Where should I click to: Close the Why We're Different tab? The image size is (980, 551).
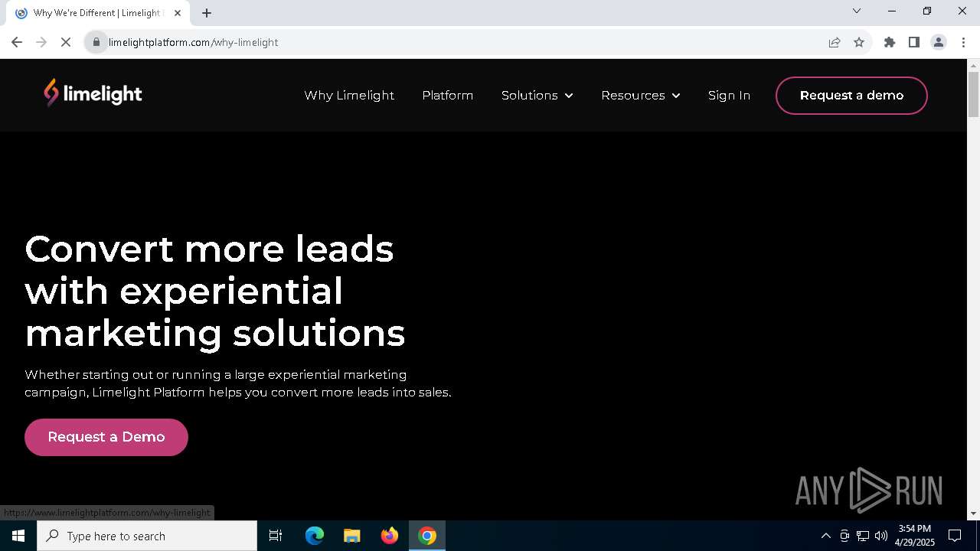[178, 13]
